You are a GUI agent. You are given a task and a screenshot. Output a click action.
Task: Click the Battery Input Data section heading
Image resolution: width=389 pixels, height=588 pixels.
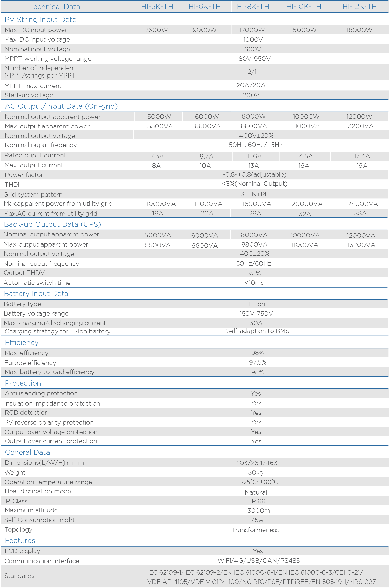[x=36, y=294]
